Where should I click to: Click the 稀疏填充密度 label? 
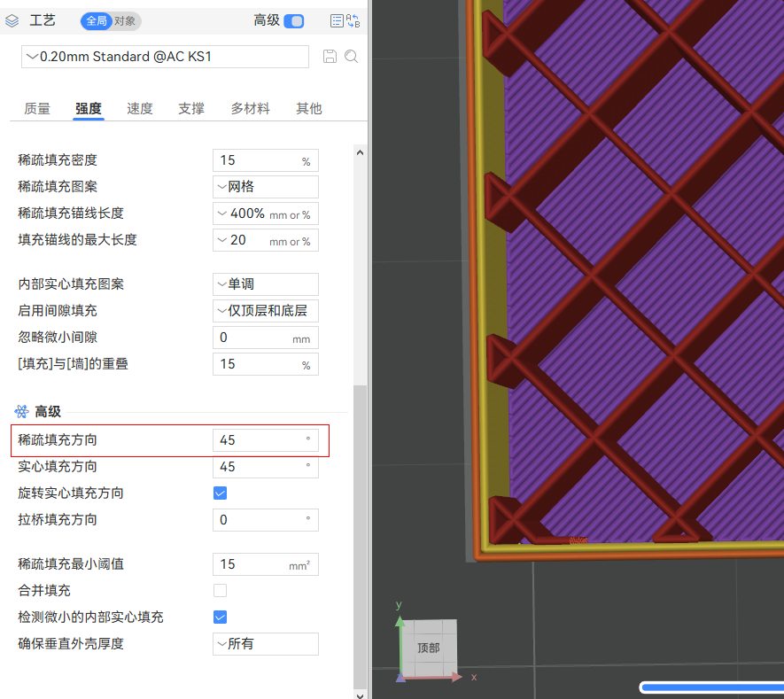[58, 160]
